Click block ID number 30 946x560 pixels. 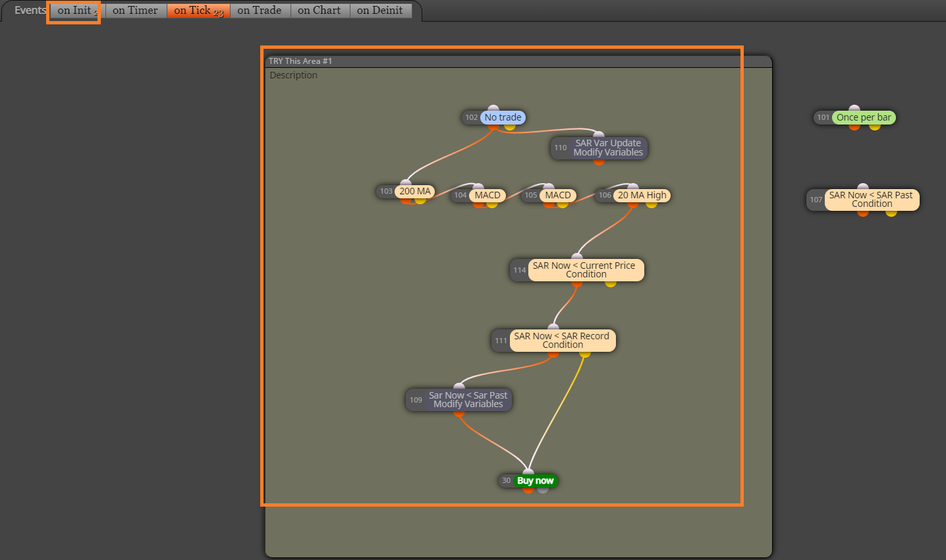click(x=507, y=480)
